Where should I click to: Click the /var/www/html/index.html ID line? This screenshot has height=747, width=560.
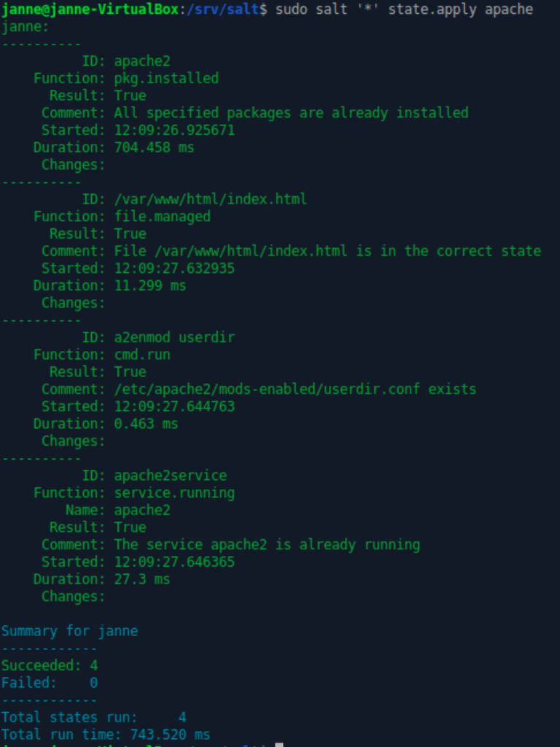[x=210, y=199]
